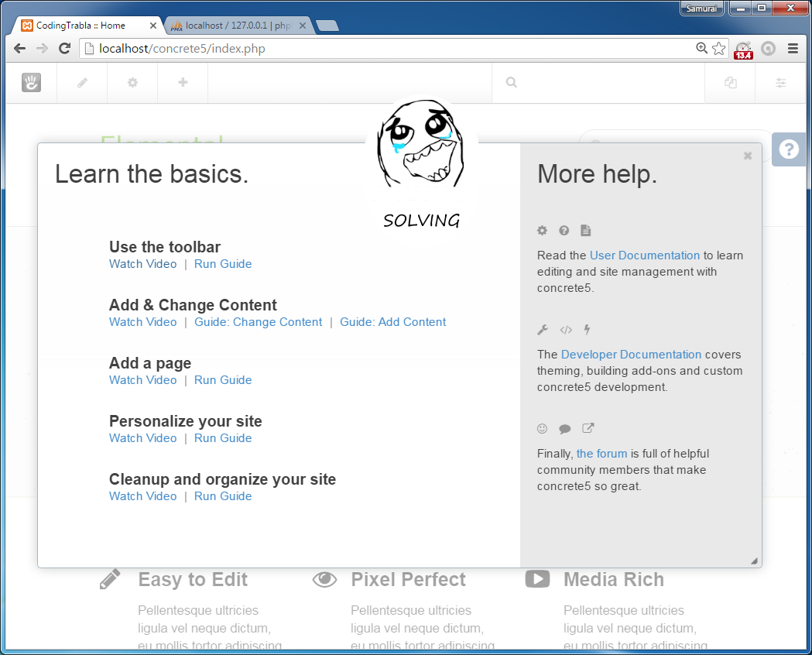The image size is (812, 655).
Task: Click the search magnifier in concrete5 toolbar
Action: click(511, 82)
